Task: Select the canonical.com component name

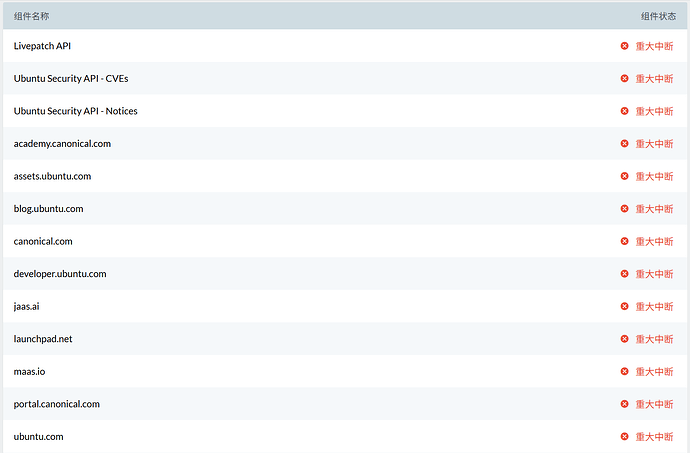Action: pyautogui.click(x=43, y=241)
